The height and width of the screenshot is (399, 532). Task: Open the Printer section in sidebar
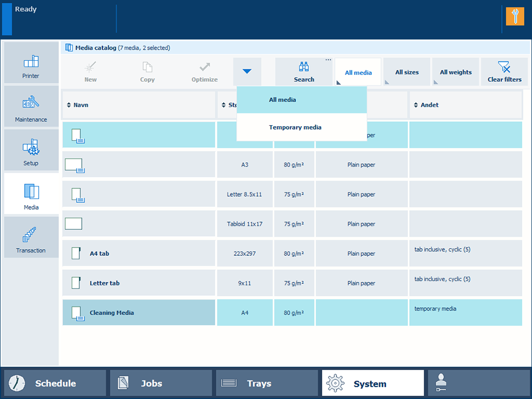(31, 63)
